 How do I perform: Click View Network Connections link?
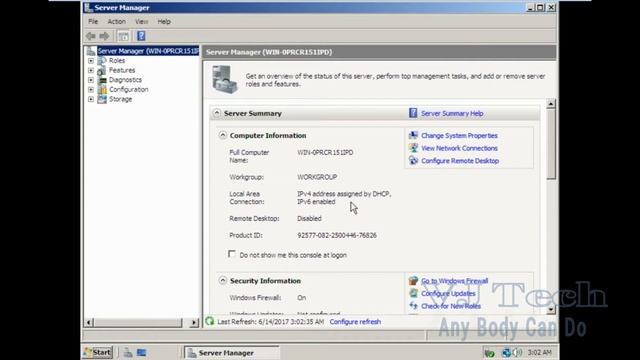tap(459, 148)
